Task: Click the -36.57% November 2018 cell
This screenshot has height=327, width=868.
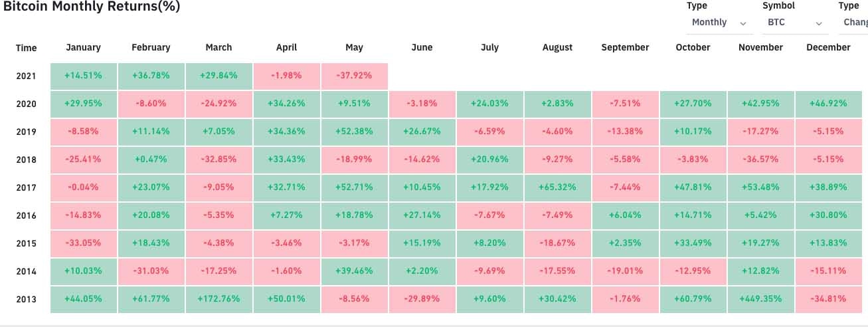Action: [760, 160]
